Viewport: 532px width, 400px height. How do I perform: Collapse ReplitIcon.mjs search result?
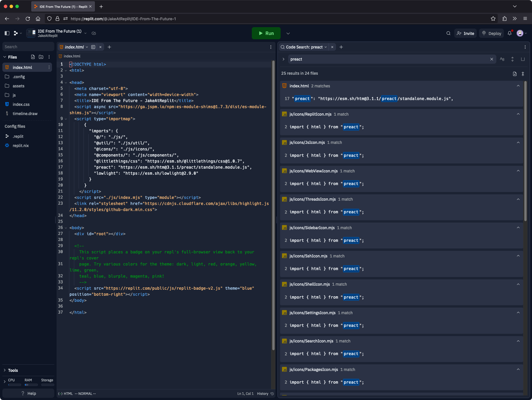click(518, 114)
